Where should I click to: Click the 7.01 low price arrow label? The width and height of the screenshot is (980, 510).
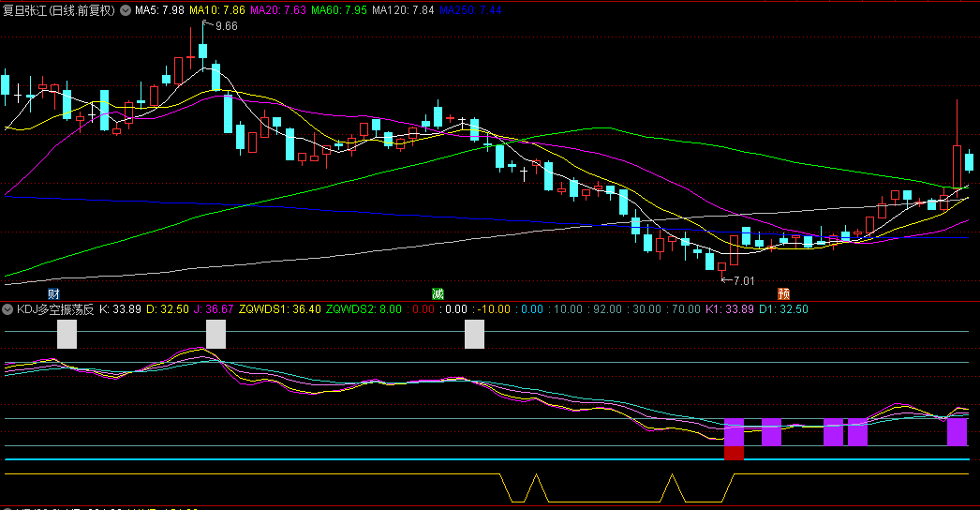tap(742, 280)
